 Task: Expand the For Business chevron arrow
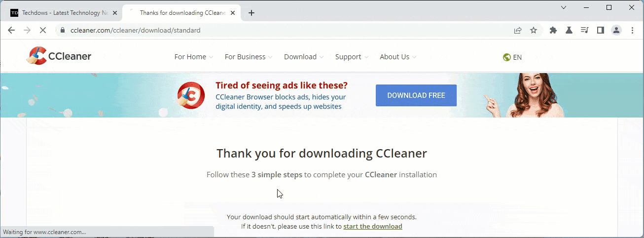[x=270, y=57]
